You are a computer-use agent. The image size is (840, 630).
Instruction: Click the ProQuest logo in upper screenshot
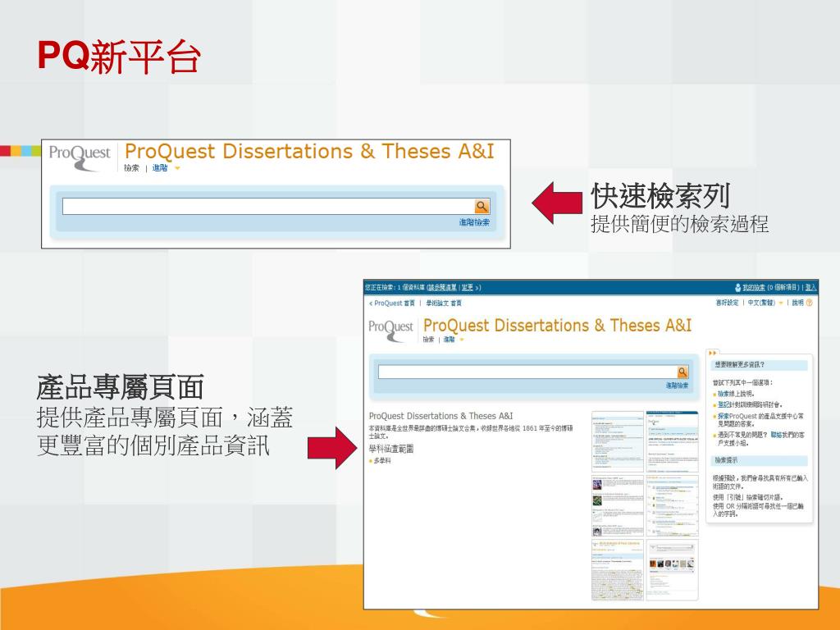coord(80,157)
